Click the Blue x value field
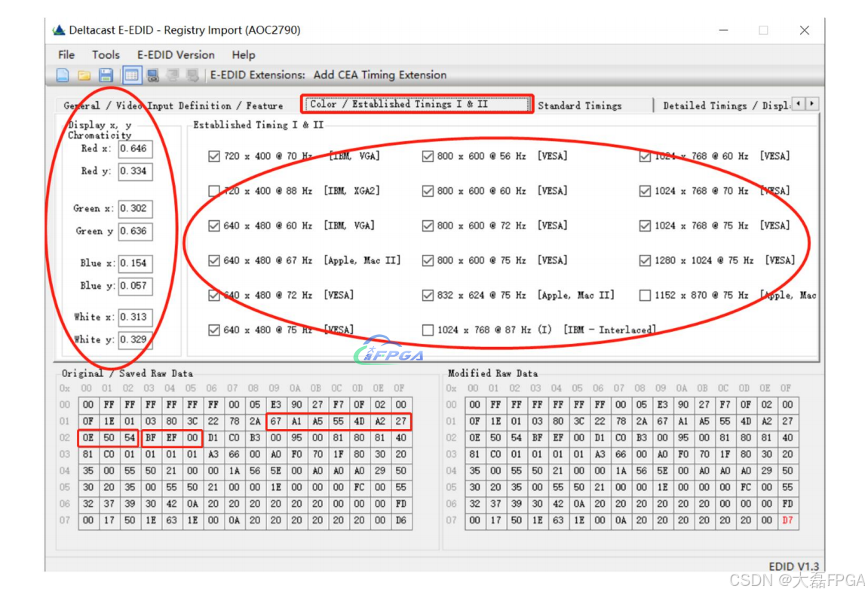The width and height of the screenshot is (868, 595). pos(135,263)
